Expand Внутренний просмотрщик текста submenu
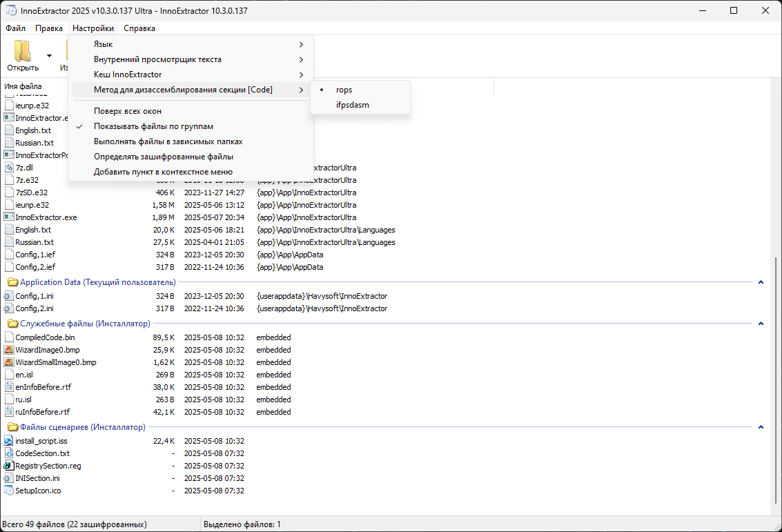Image resolution: width=782 pixels, height=532 pixels. (x=191, y=59)
